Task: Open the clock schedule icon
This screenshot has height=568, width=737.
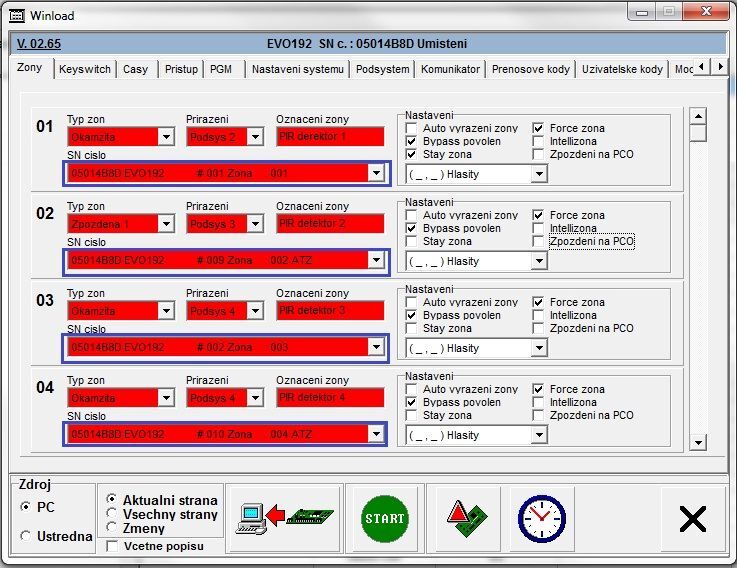Action: pos(541,518)
